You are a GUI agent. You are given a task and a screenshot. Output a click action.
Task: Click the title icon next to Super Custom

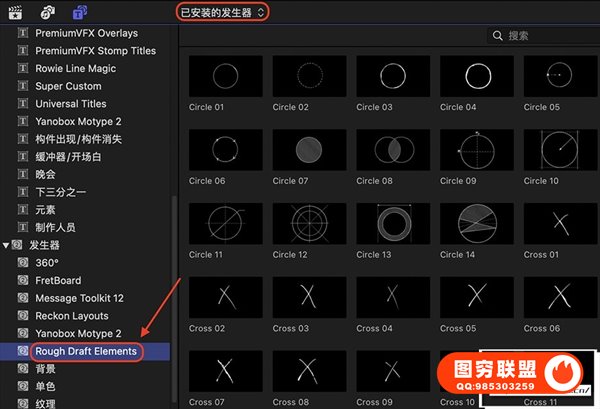[23, 87]
